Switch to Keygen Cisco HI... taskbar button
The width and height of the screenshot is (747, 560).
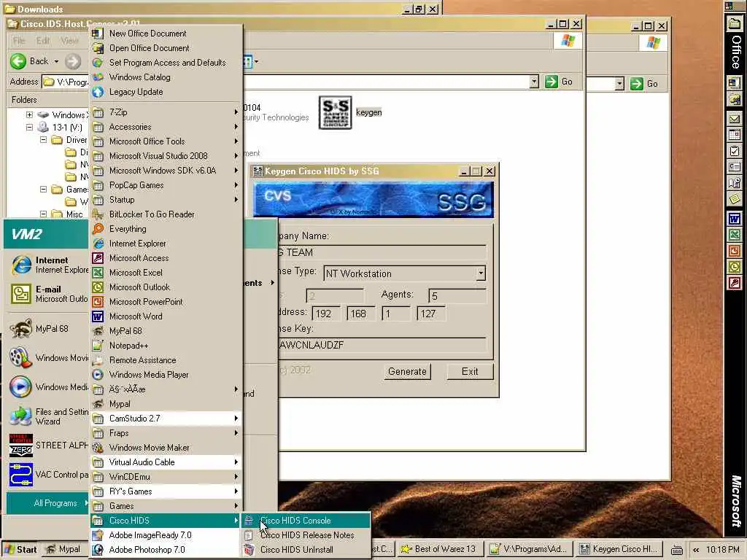click(x=619, y=550)
